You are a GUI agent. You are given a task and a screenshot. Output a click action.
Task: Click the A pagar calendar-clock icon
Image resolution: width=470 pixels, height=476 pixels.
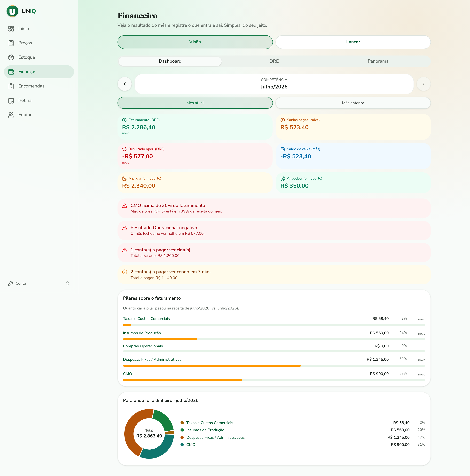click(124, 179)
